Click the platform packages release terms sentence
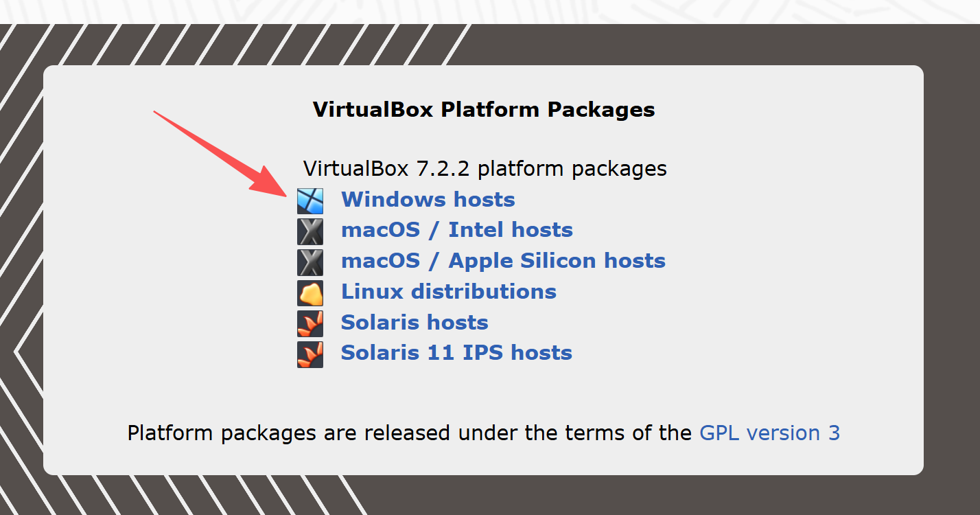980x515 pixels. (410, 433)
